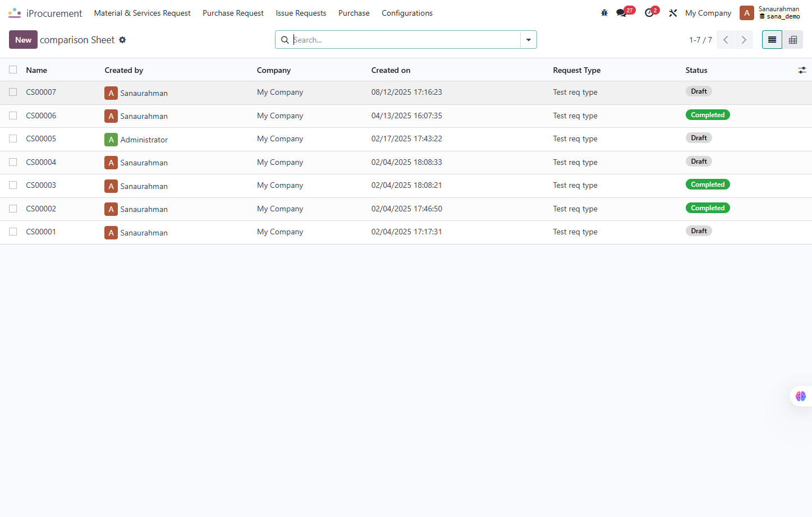
Task: Open the iProcurement app home logo
Action: [15, 13]
